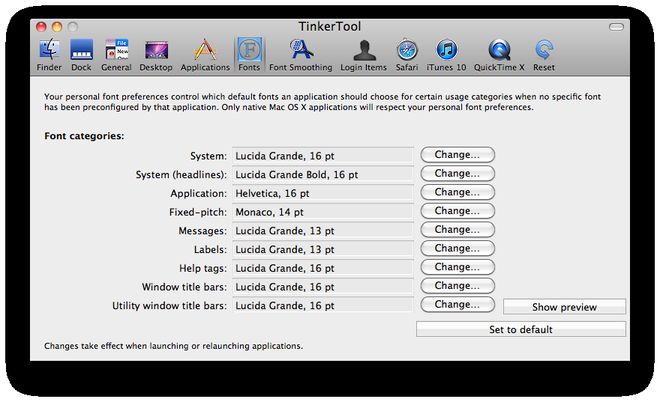Open the Safari settings pane
660x402 pixels.
tap(407, 54)
